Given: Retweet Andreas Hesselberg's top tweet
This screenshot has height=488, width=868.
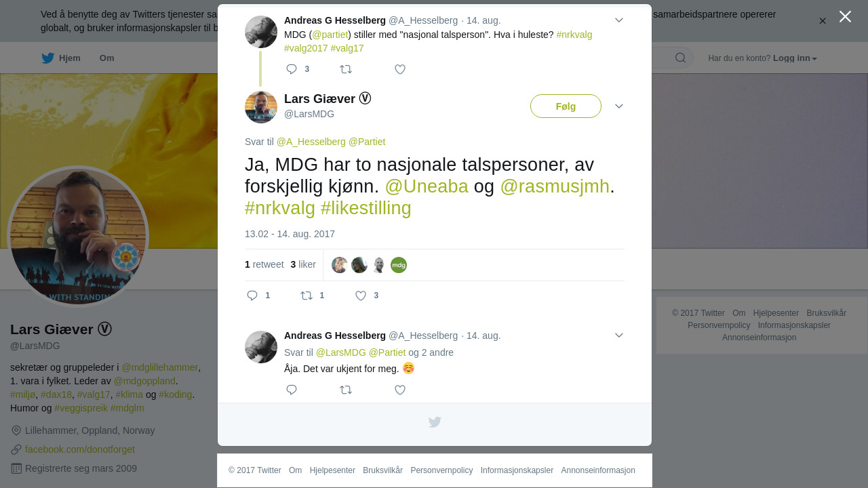Looking at the screenshot, I should pyautogui.click(x=346, y=69).
